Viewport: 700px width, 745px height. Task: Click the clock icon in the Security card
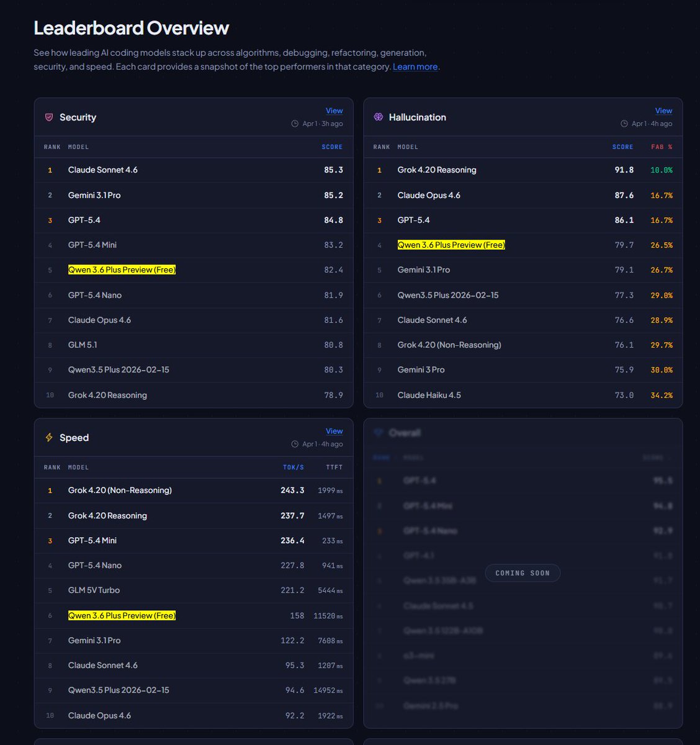pos(295,124)
